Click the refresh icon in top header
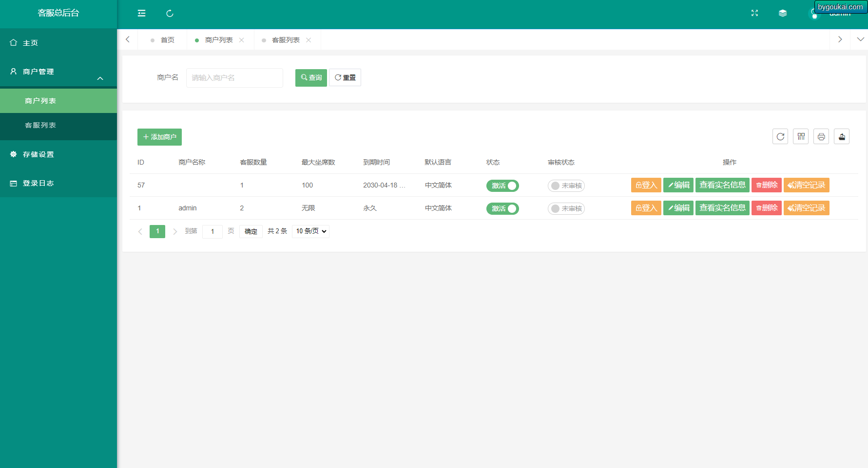The image size is (868, 468). point(170,13)
